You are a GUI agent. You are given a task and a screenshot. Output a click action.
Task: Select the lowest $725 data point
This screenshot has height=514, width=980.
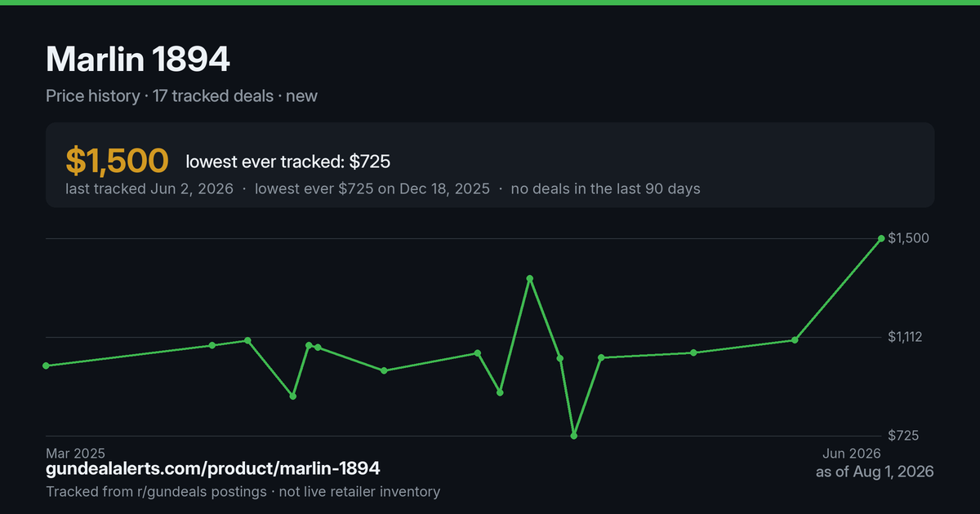pos(574,436)
